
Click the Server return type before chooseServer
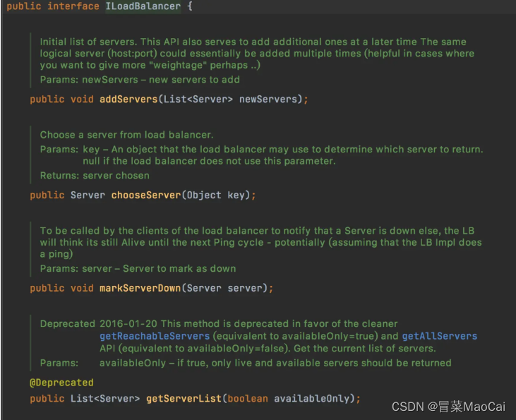(88, 195)
